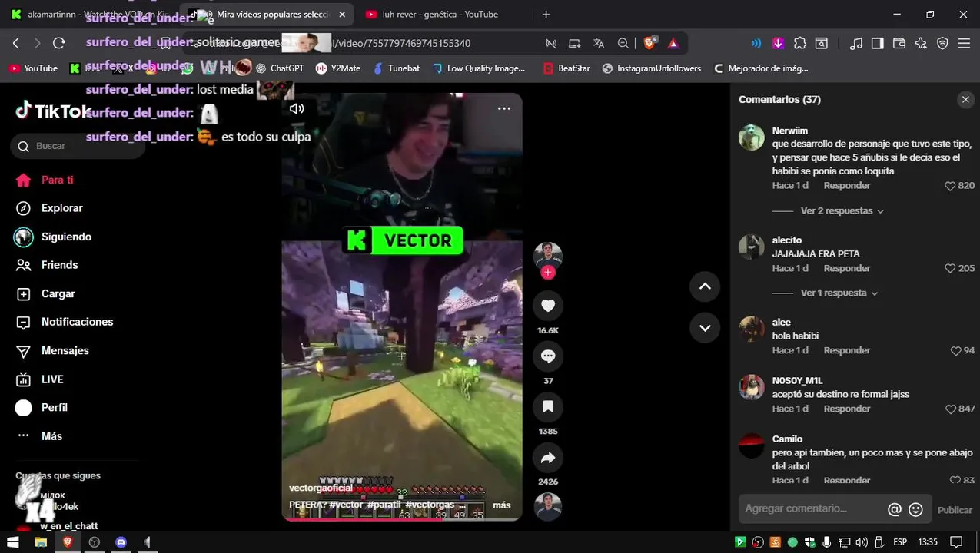Go to the next video with the down chevron

click(705, 328)
